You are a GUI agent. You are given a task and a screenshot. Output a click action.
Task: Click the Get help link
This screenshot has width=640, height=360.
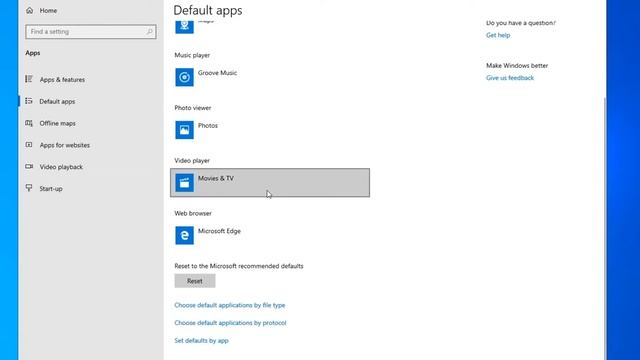click(498, 35)
